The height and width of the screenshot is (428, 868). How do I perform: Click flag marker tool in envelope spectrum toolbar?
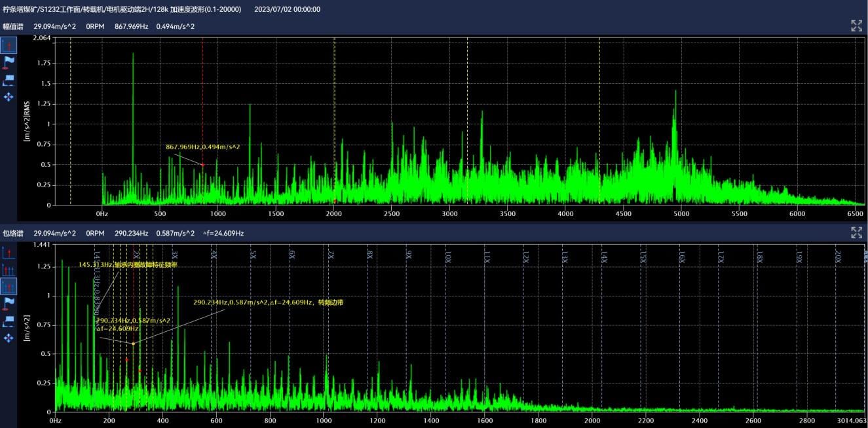(x=9, y=303)
